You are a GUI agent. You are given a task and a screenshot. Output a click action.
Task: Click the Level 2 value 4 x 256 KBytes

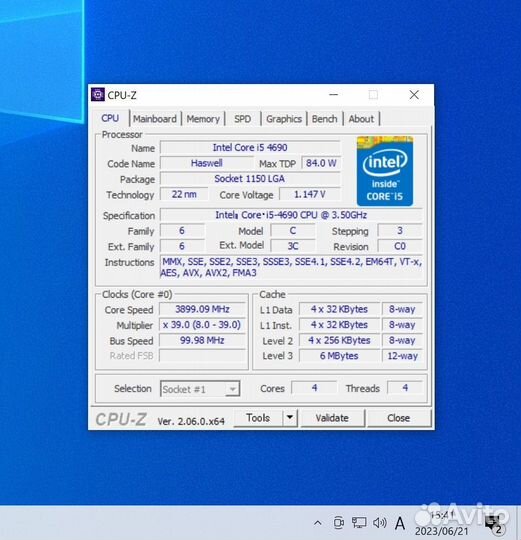pos(339,340)
